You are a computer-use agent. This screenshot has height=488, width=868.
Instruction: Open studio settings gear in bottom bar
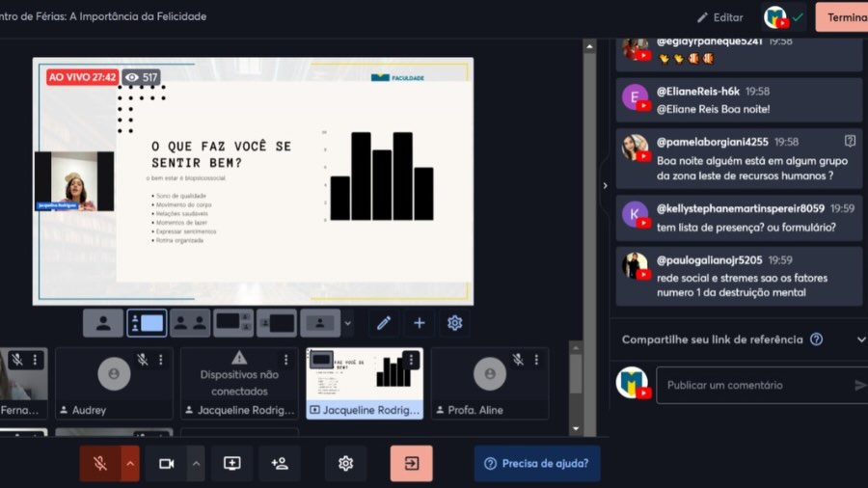(345, 464)
